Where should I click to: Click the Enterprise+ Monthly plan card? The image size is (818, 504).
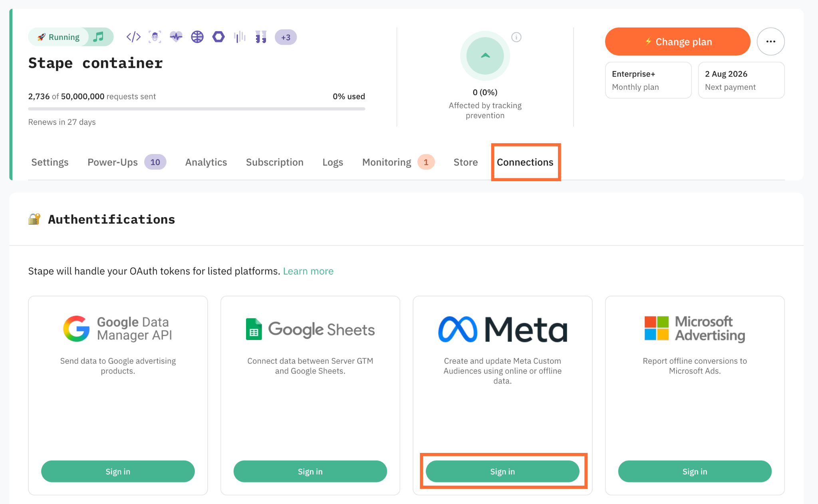click(x=648, y=80)
